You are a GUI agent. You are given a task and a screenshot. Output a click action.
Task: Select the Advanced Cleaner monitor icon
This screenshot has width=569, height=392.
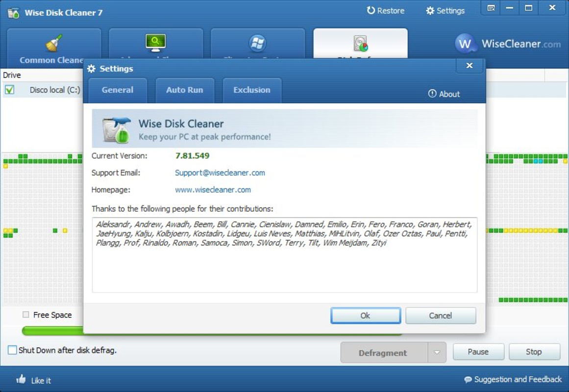(x=155, y=43)
